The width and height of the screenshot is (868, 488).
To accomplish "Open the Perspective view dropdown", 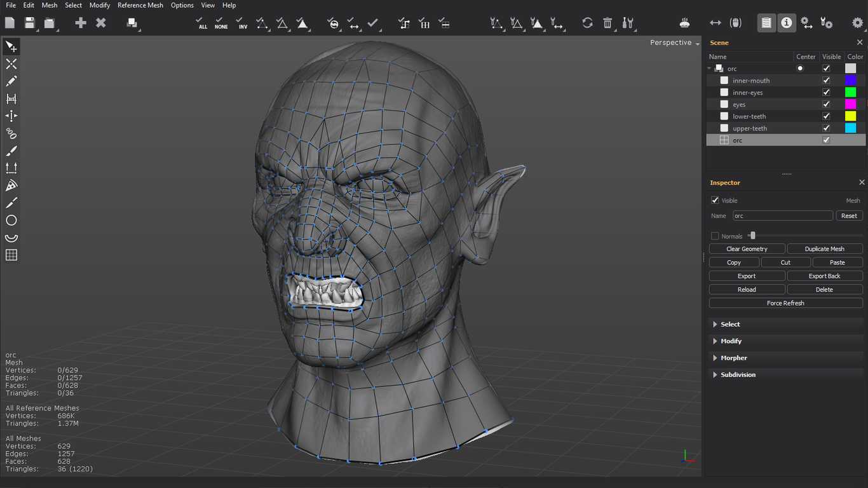I will [x=674, y=43].
